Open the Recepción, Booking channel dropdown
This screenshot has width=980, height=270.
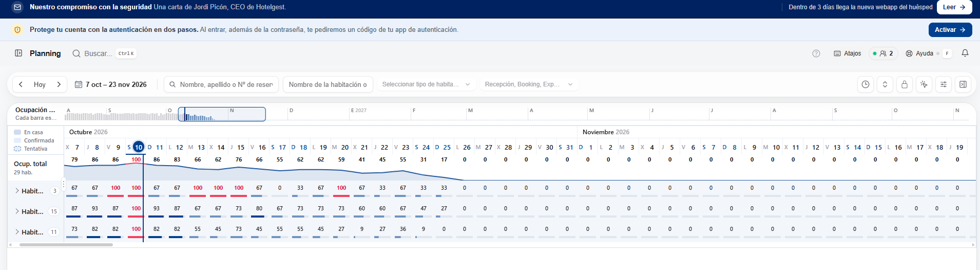coord(529,84)
